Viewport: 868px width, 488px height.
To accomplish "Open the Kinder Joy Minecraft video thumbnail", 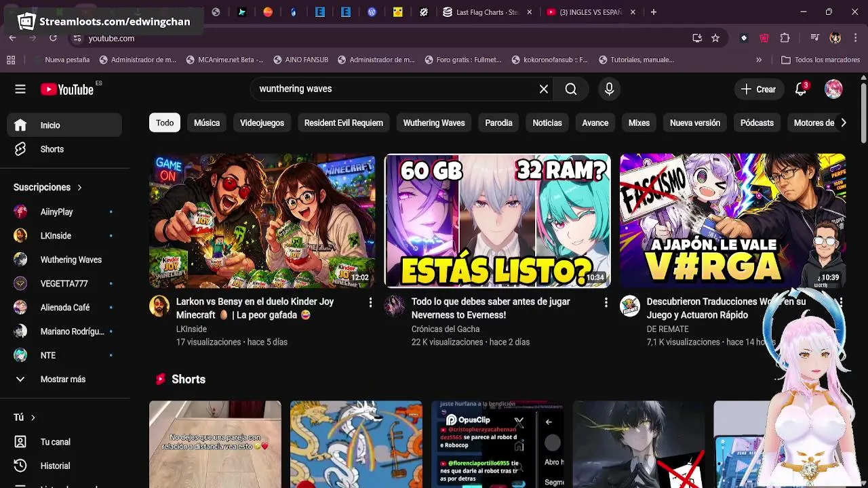I will (262, 221).
